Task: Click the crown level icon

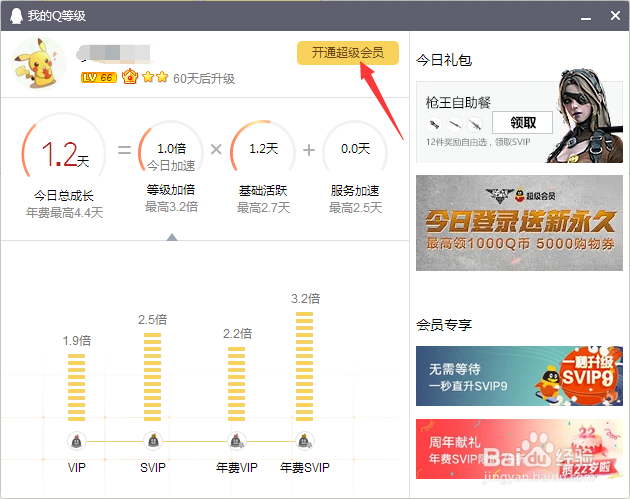Action: coord(130,76)
